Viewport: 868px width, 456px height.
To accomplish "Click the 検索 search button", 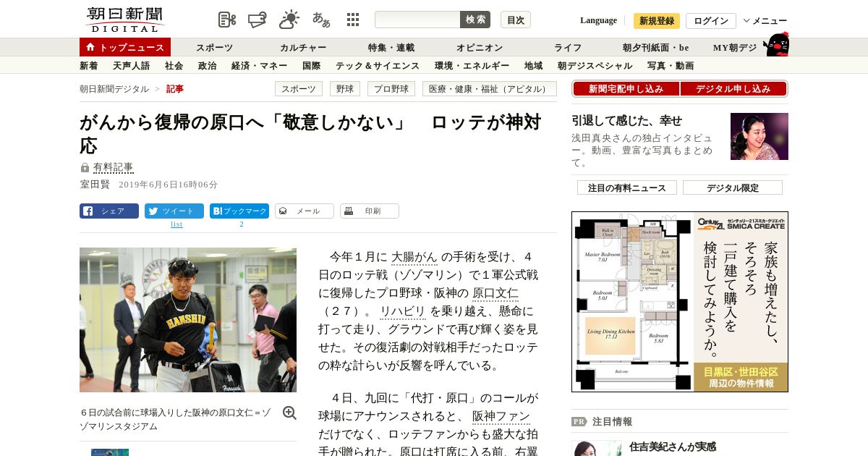I will [x=475, y=20].
